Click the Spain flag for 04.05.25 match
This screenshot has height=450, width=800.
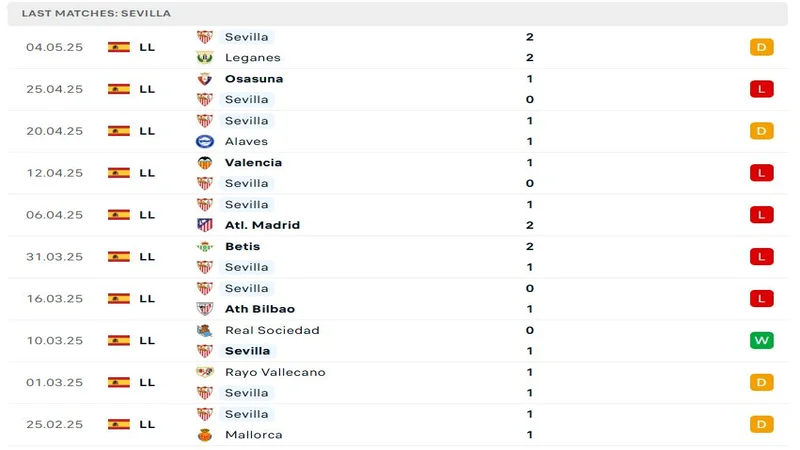119,47
